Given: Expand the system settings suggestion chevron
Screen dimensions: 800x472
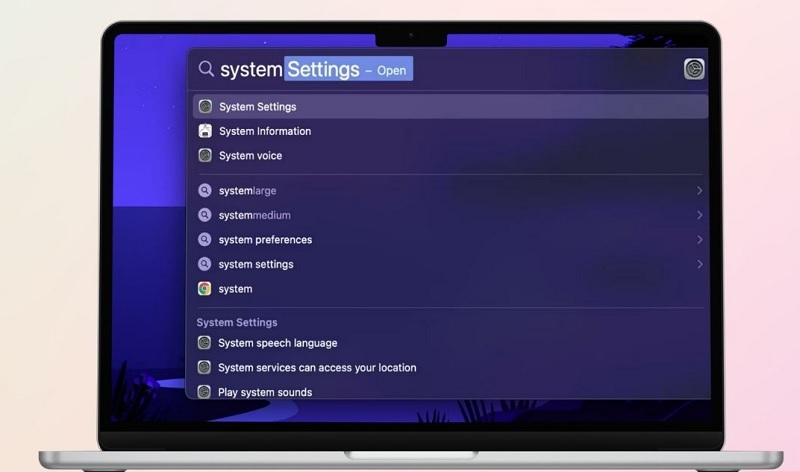Looking at the screenshot, I should click(699, 264).
